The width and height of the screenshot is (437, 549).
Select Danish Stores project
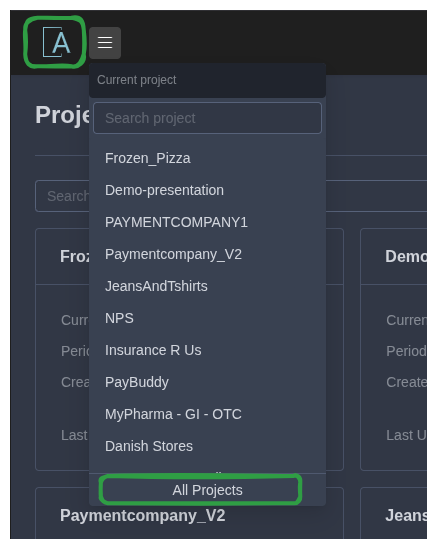pyautogui.click(x=207, y=446)
